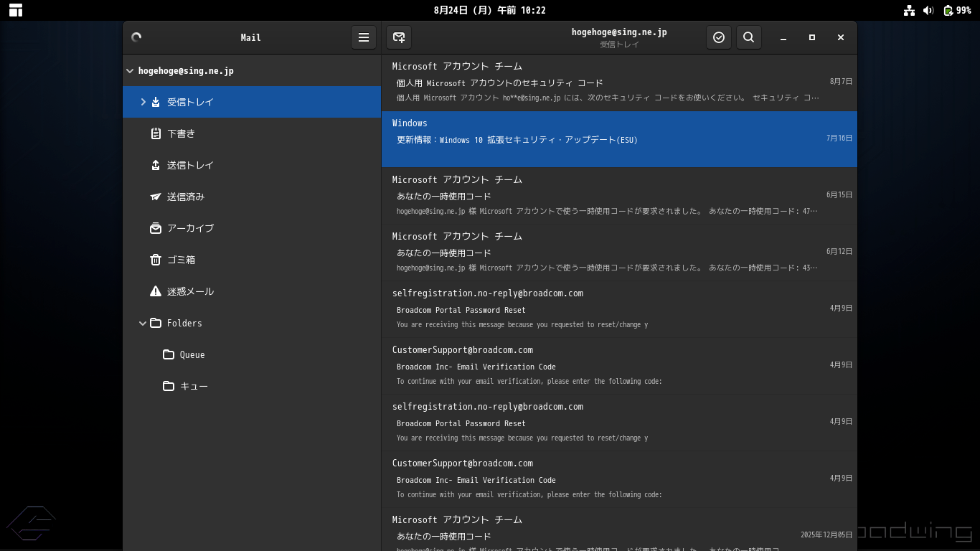Click the Junk (迷惑メール) warning icon
This screenshot has width=980, height=551.
(x=156, y=291)
